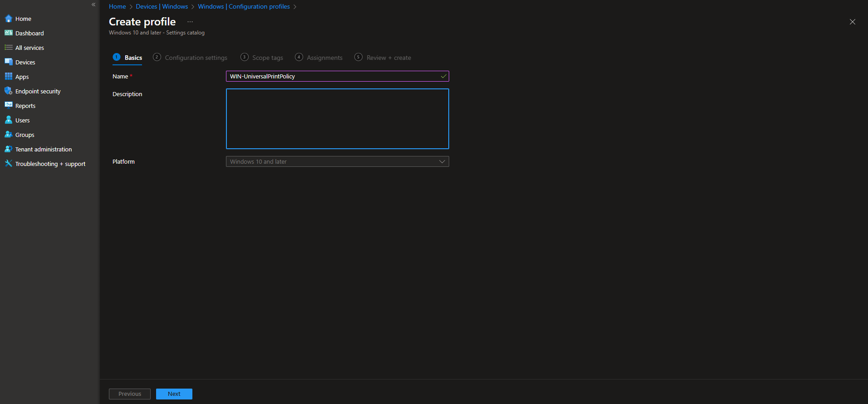Switch to Configuration settings step
868x404 pixels.
click(x=190, y=58)
